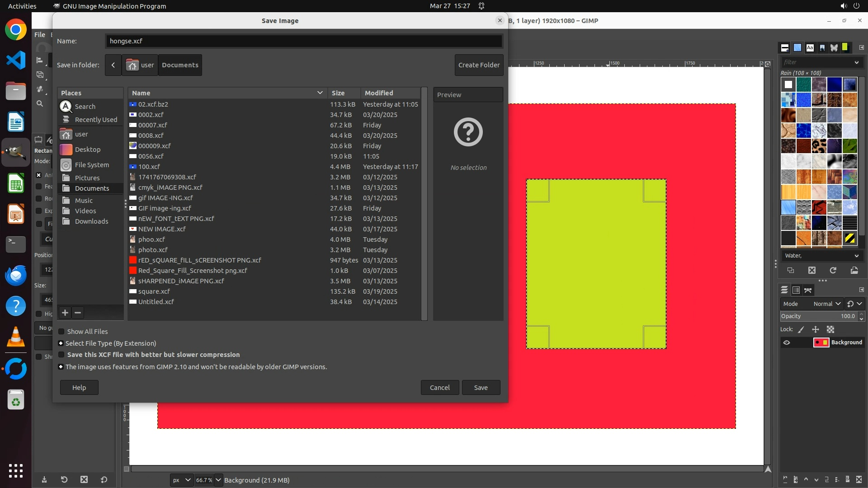Open the Paths tab icon
This screenshot has height=488, width=868.
(808, 290)
